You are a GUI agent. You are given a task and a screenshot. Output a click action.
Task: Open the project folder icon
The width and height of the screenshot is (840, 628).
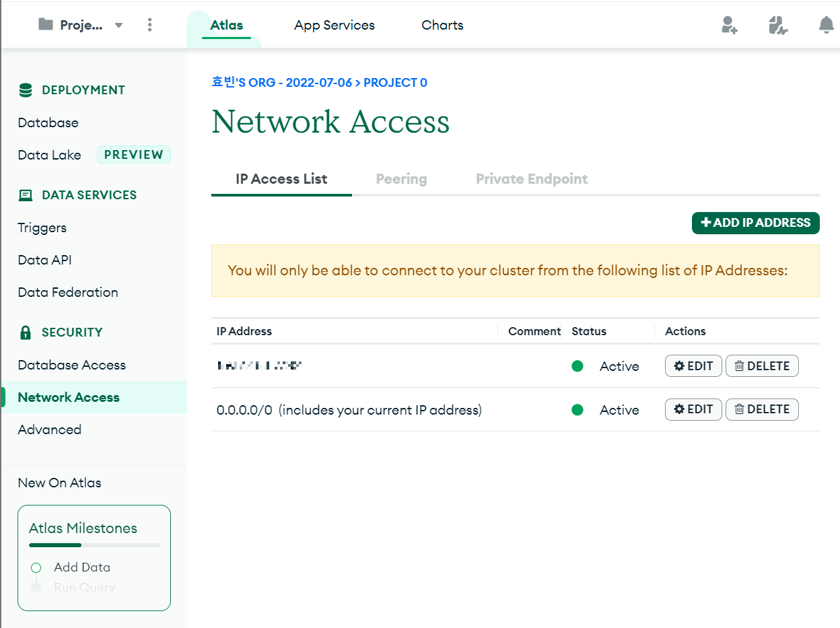click(x=46, y=25)
